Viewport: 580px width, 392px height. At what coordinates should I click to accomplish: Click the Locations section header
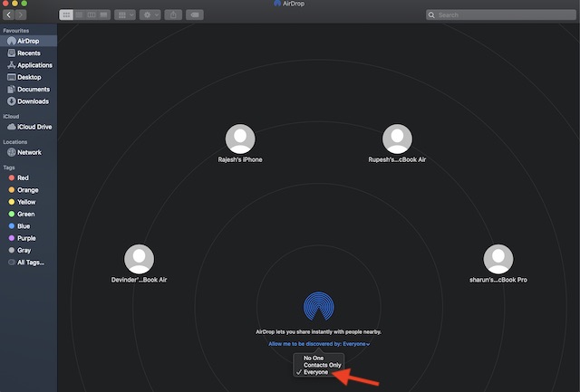click(15, 142)
